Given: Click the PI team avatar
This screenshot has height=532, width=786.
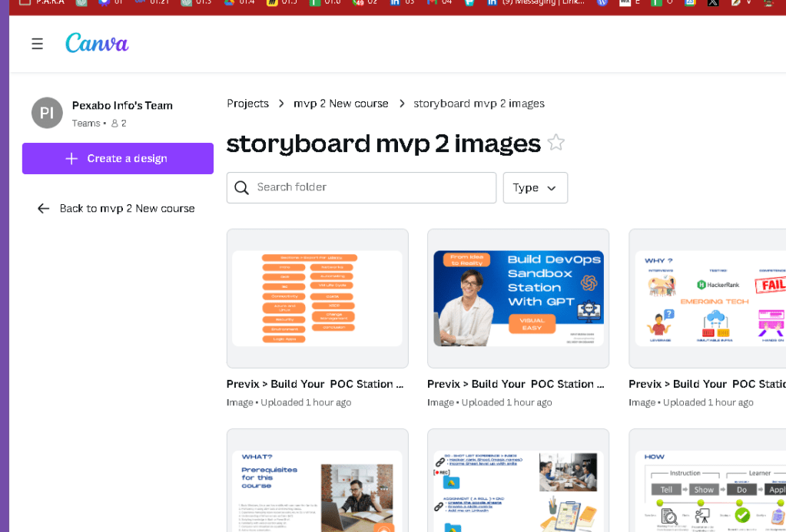Looking at the screenshot, I should coord(47,113).
